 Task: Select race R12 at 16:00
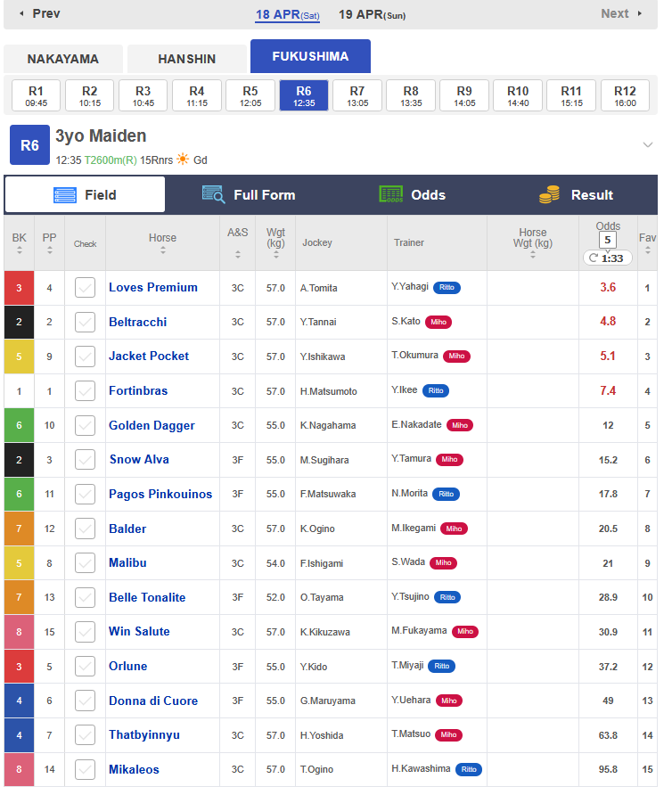pos(625,95)
